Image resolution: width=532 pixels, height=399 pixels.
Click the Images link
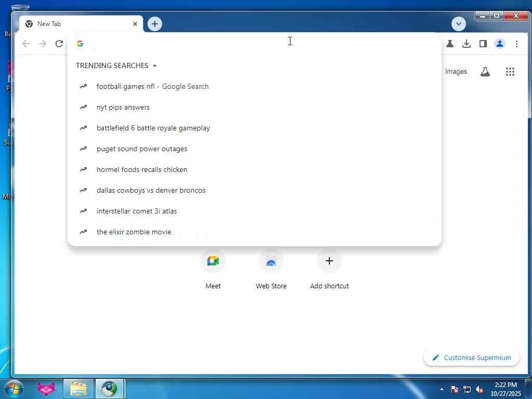click(x=456, y=72)
